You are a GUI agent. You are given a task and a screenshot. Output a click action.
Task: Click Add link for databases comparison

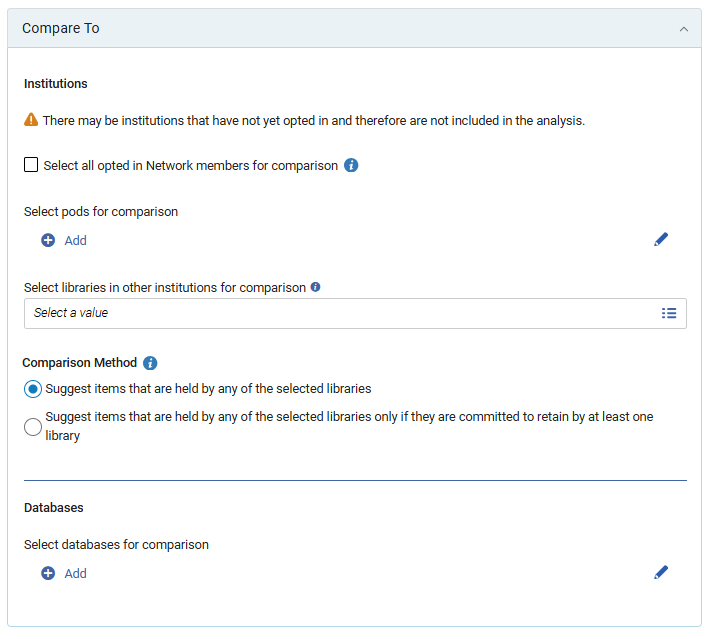click(x=75, y=573)
